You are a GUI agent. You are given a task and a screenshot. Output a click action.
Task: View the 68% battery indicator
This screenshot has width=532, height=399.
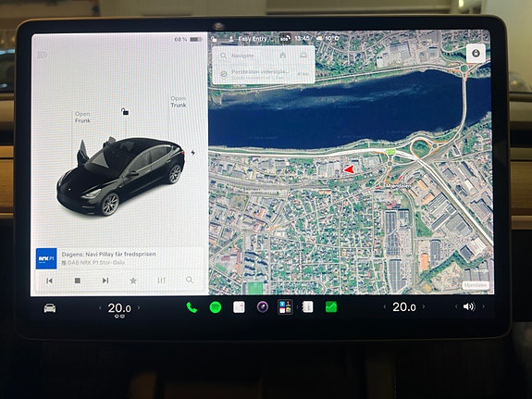coord(189,40)
